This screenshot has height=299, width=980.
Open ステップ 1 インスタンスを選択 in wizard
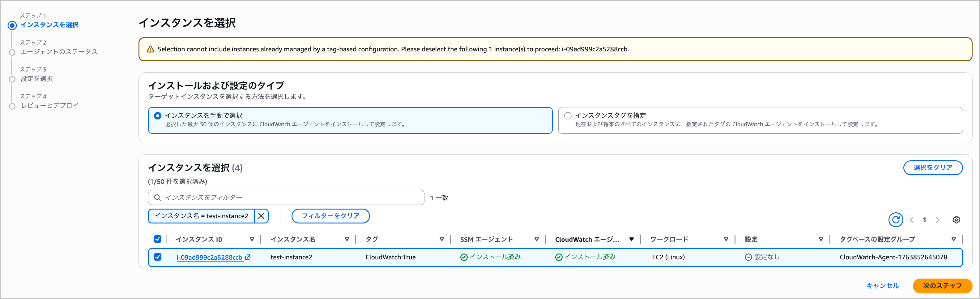[x=49, y=25]
